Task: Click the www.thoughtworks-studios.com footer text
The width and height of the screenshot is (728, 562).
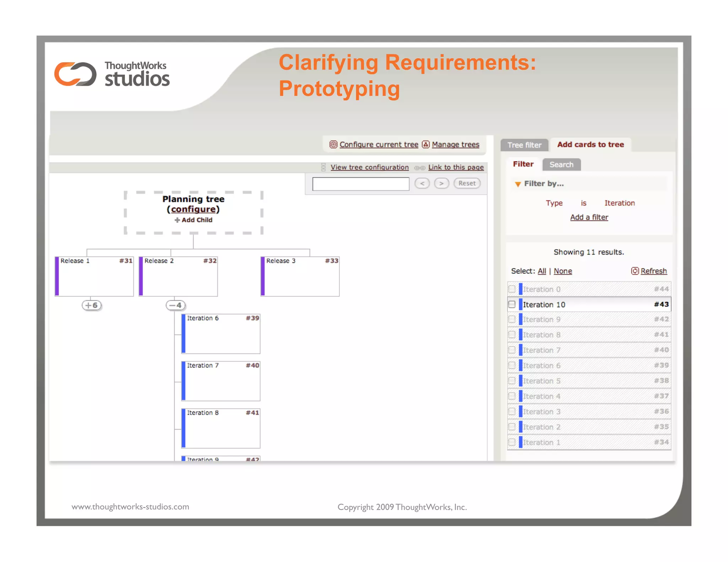Action: point(130,507)
